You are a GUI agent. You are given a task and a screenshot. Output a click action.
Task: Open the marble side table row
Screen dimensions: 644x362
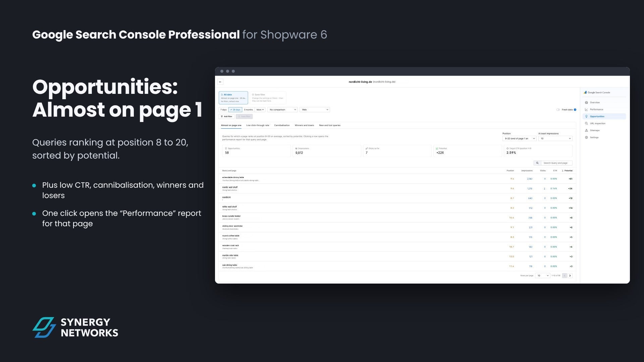pyautogui.click(x=397, y=256)
